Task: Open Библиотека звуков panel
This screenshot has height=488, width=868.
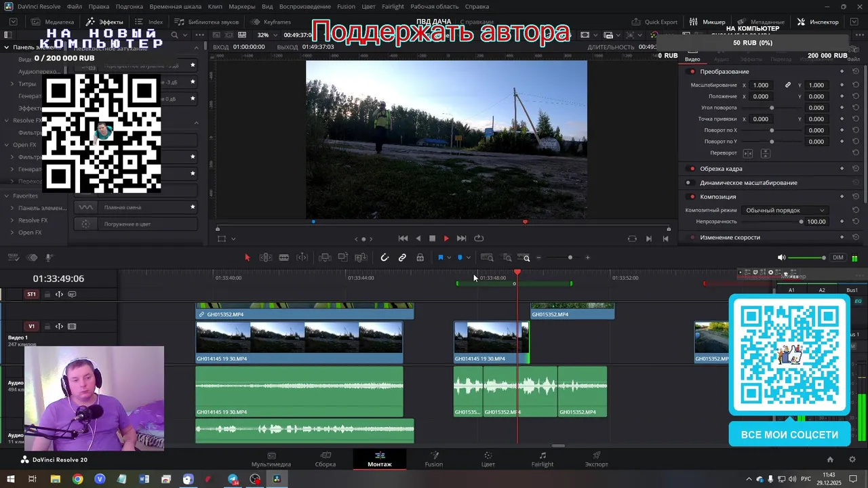Action: coord(205,22)
